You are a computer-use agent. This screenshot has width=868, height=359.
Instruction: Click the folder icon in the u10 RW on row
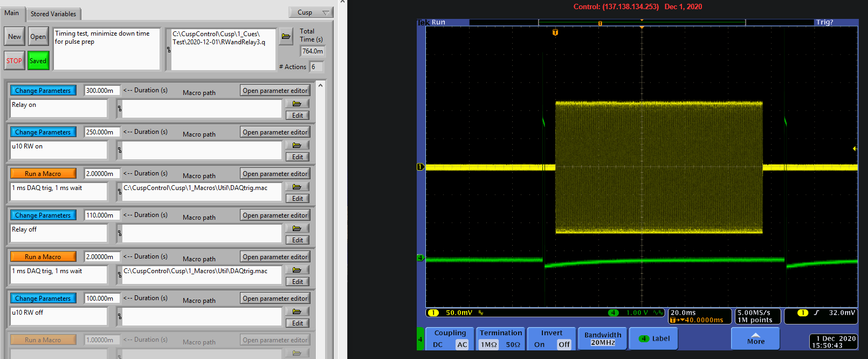click(x=297, y=145)
